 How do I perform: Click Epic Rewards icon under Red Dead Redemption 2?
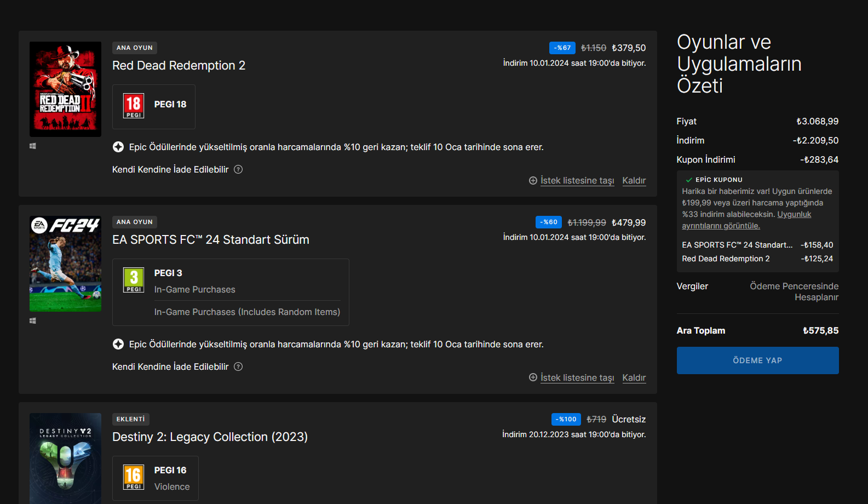[118, 147]
